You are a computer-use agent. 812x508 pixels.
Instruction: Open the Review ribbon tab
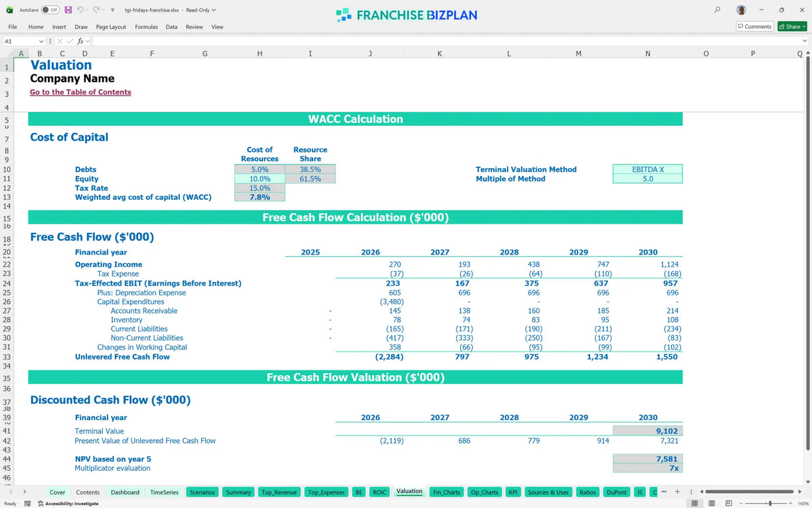[194, 26]
